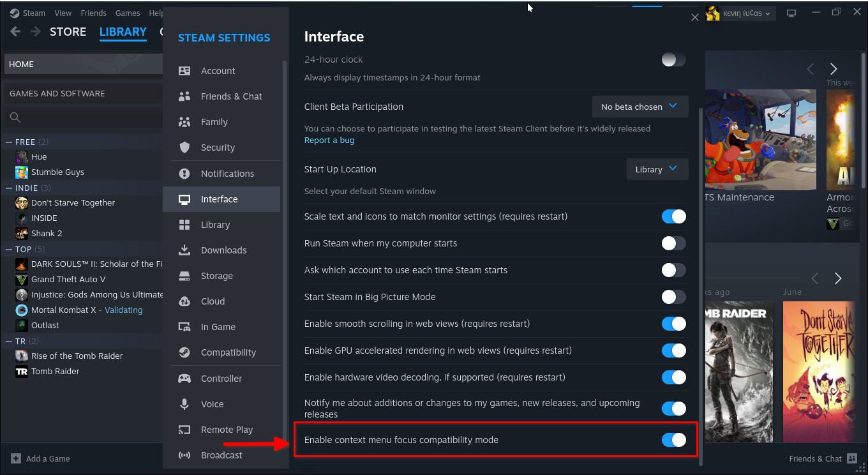
Task: Click the Interface monitor icon
Action: click(184, 199)
